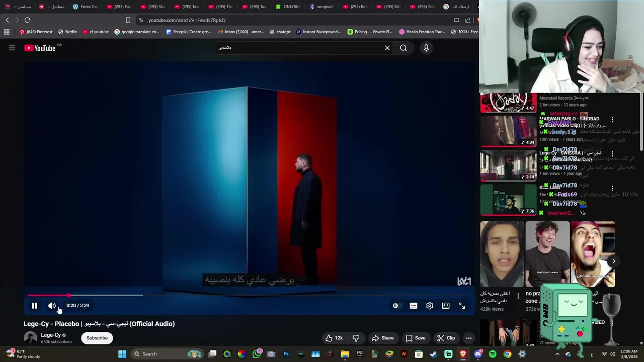
Task: Open options for the Lege-Cy SWISSRA video
Action: 612,154
